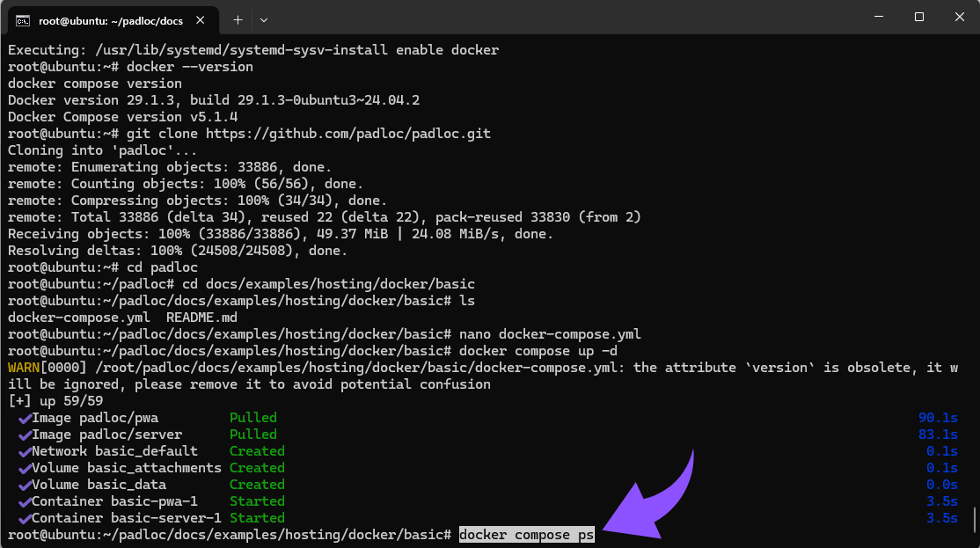Click the 'Started' status for basic-server-1
The width and height of the screenshot is (980, 548).
tap(257, 518)
